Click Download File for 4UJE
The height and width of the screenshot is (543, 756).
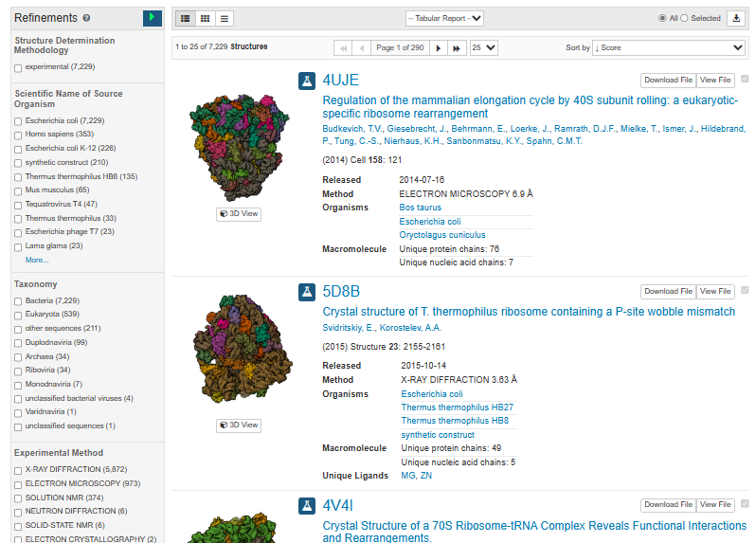pos(668,80)
